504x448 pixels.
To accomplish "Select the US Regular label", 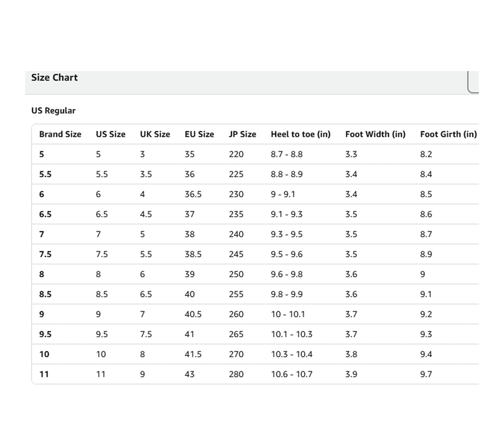I will pyautogui.click(x=53, y=111).
